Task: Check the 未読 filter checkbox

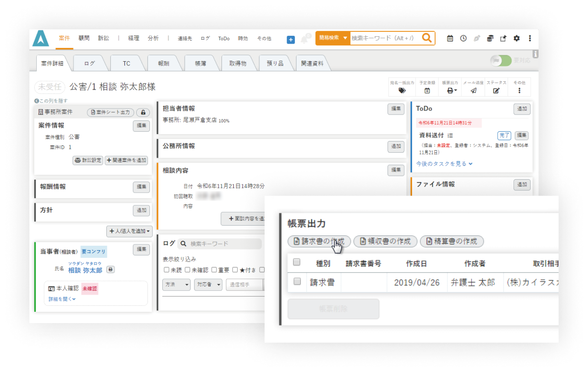Action: tap(167, 270)
